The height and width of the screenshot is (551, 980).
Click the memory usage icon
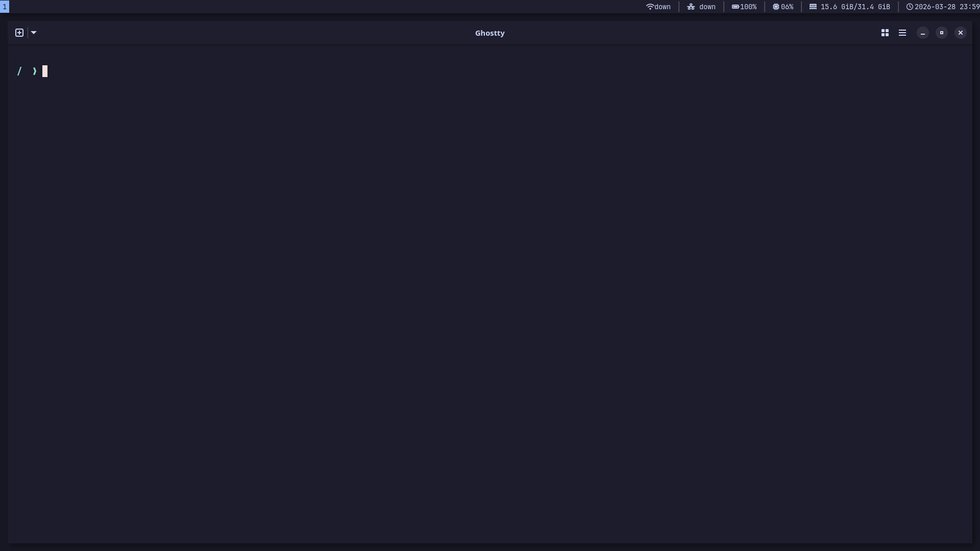point(813,7)
